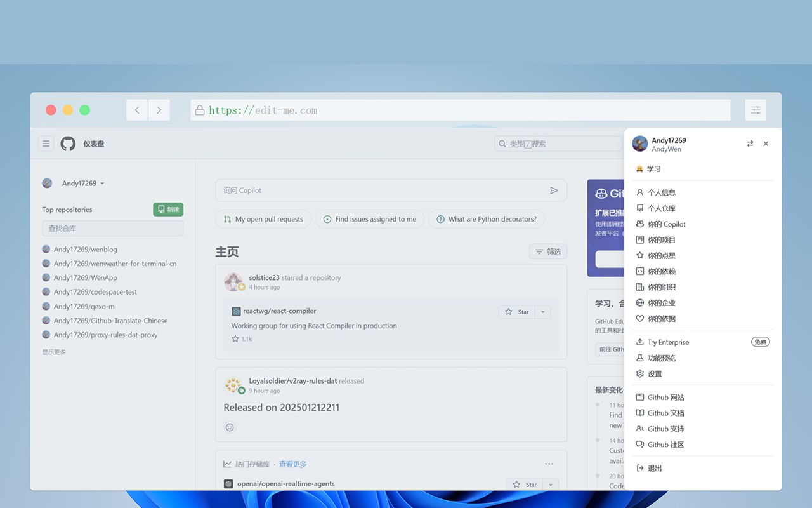Select the My open pull requests suggestion

[x=263, y=219]
